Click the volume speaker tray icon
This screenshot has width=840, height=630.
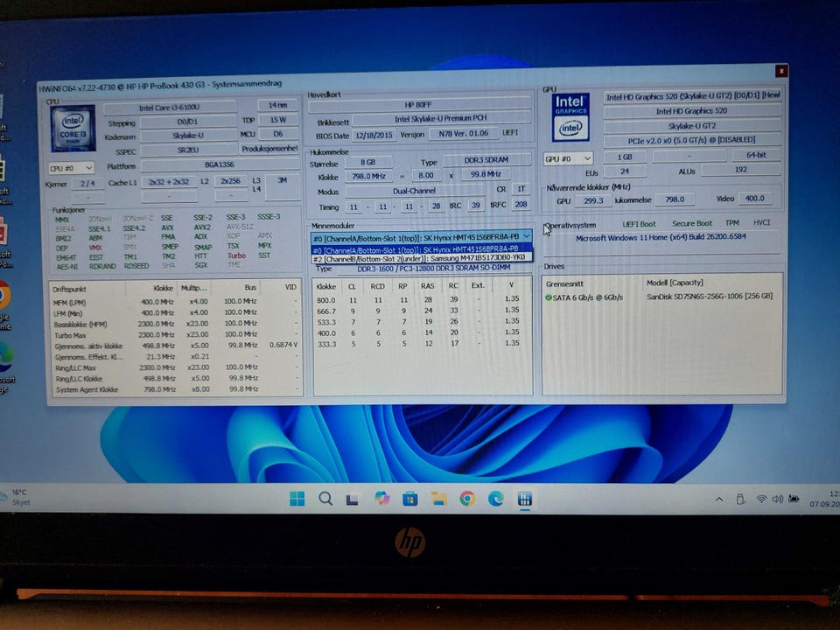pyautogui.click(x=777, y=500)
